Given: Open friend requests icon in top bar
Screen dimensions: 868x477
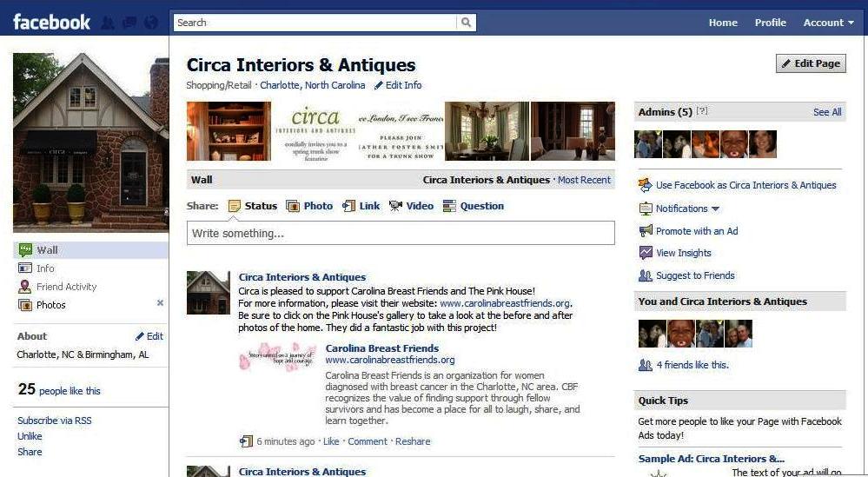Looking at the screenshot, I should pyautogui.click(x=109, y=23).
